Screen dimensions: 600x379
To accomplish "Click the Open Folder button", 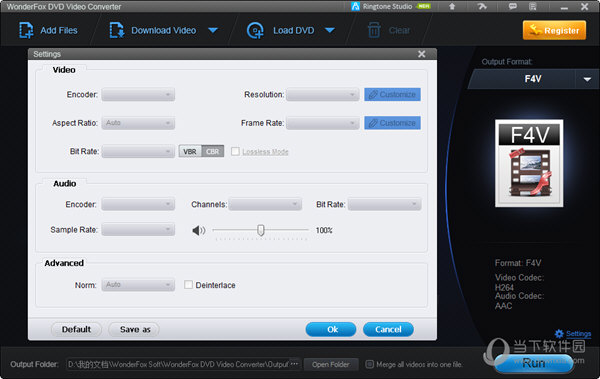I will [331, 364].
